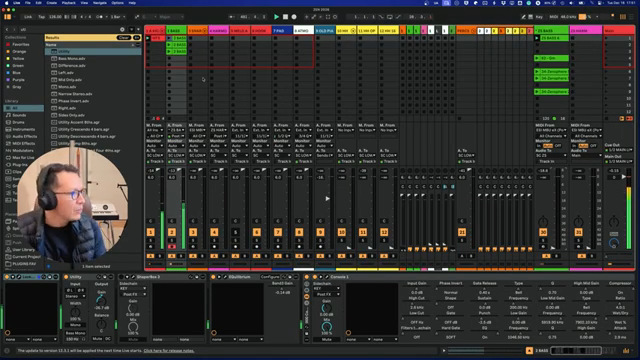Open the Cue Out routing dropdown
640x360 pixels.
(619, 150)
